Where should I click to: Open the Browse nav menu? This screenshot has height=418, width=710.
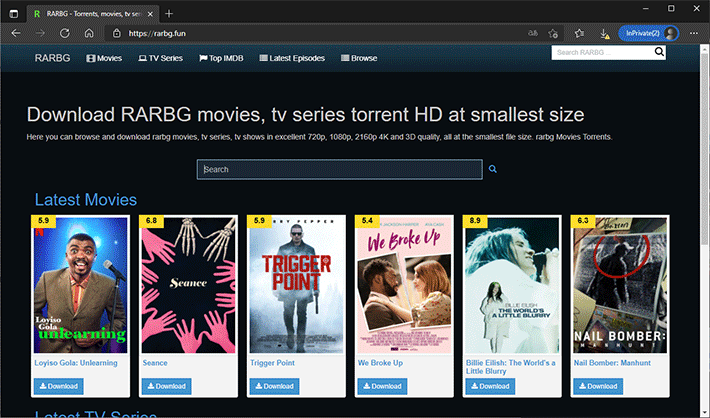[359, 58]
